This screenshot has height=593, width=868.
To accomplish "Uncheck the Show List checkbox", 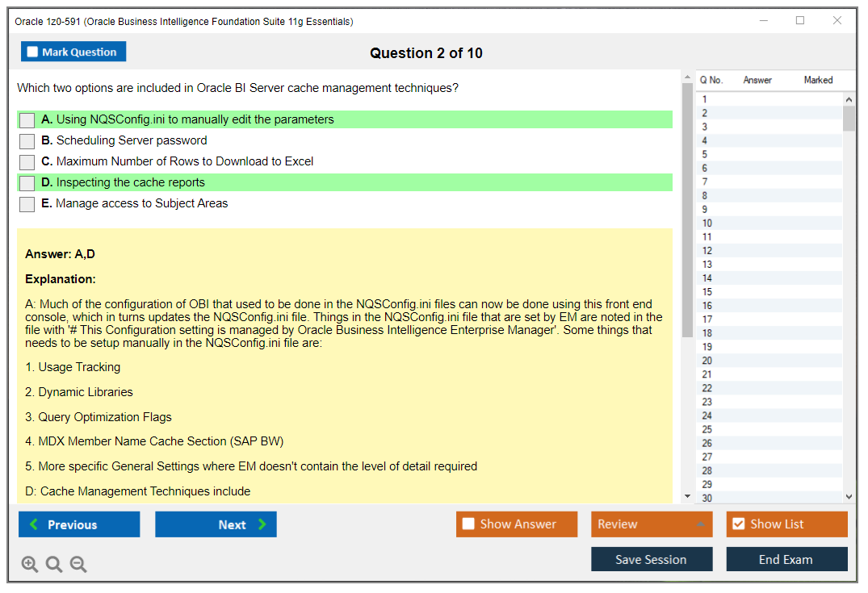I will [738, 524].
